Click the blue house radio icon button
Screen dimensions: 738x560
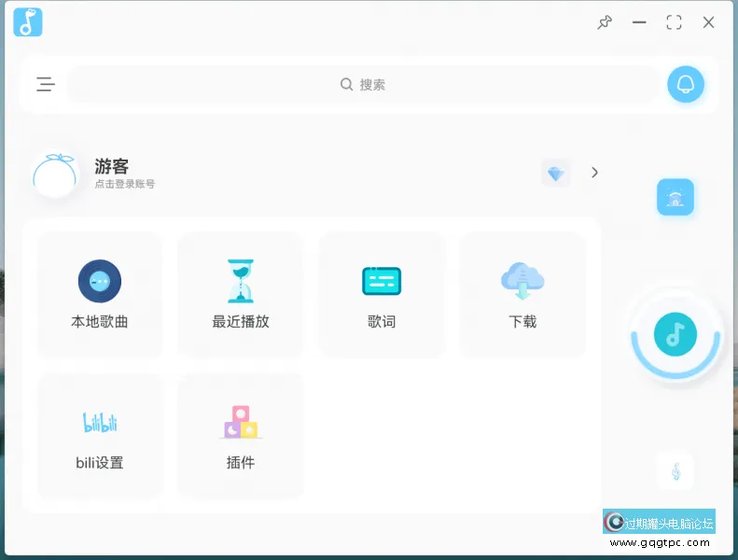[675, 197]
